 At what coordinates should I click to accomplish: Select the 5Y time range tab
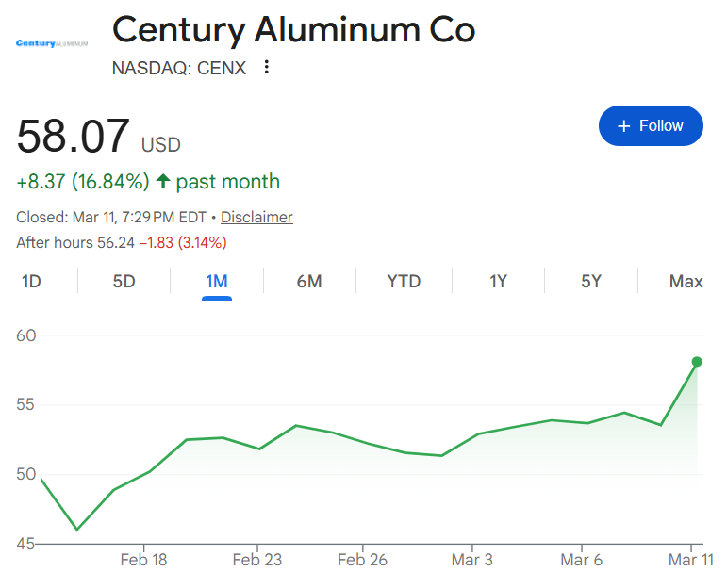(x=591, y=281)
